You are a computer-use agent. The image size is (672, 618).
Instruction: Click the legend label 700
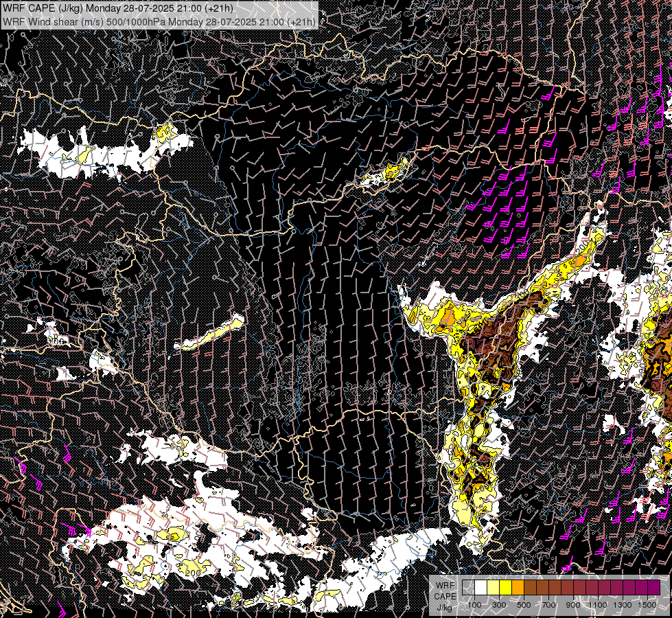click(x=549, y=605)
